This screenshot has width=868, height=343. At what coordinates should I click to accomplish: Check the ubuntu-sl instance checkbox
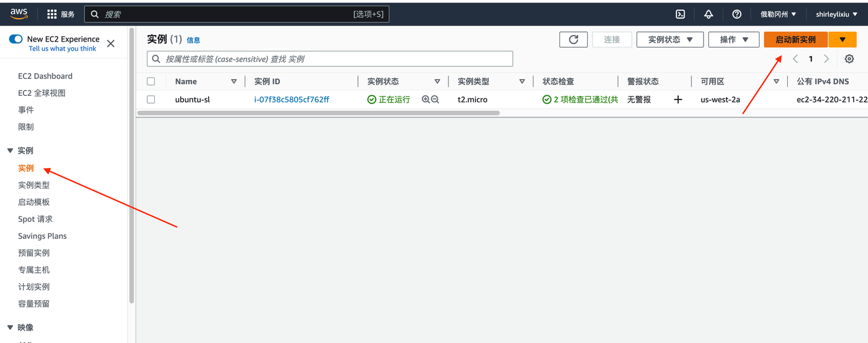tap(151, 99)
